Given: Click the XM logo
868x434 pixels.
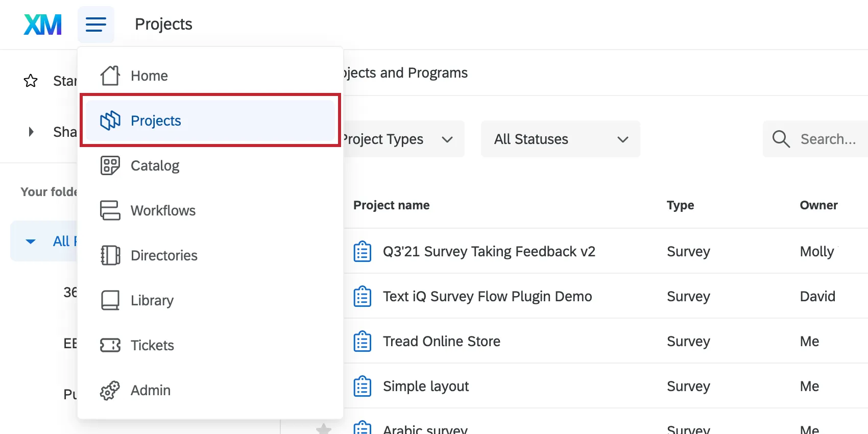Looking at the screenshot, I should click(x=43, y=25).
